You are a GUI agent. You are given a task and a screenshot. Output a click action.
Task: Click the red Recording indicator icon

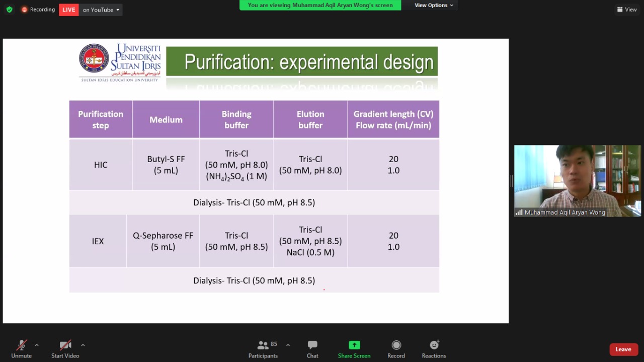pyautogui.click(x=24, y=10)
